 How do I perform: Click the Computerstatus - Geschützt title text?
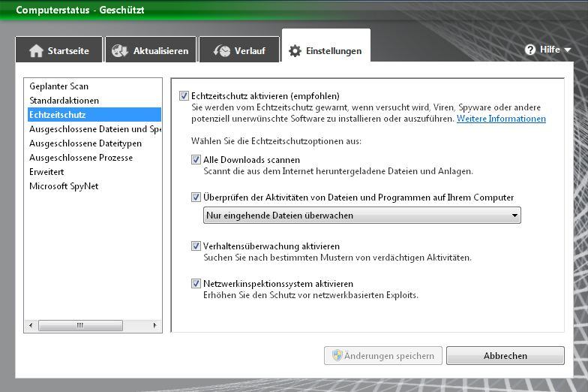tap(79, 11)
